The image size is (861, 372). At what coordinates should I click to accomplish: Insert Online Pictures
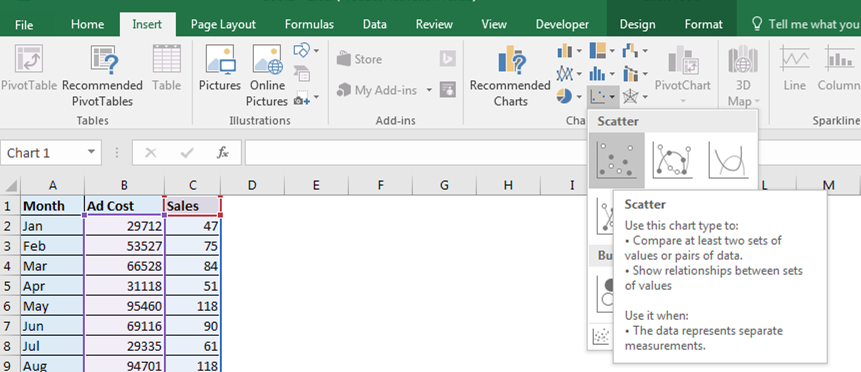coord(267,76)
